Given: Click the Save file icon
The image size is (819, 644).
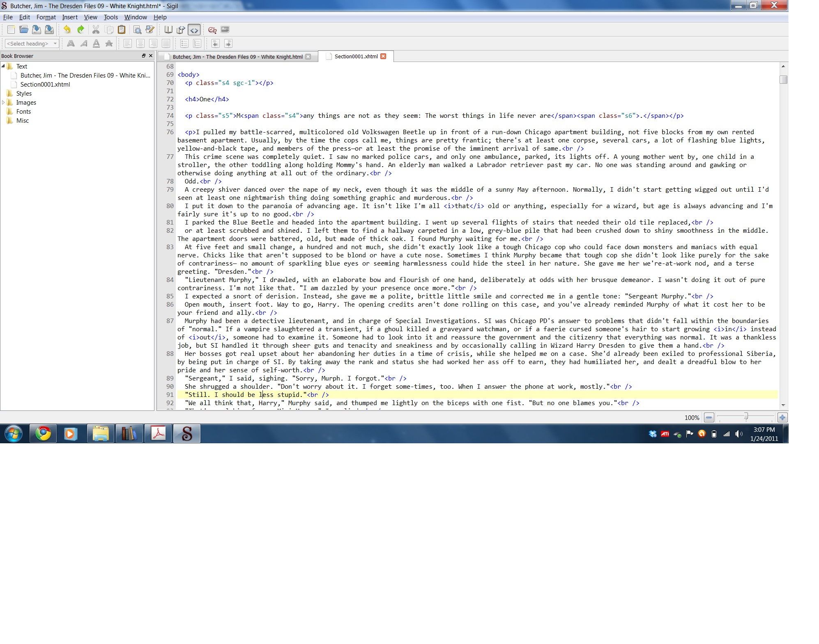Looking at the screenshot, I should click(x=37, y=30).
